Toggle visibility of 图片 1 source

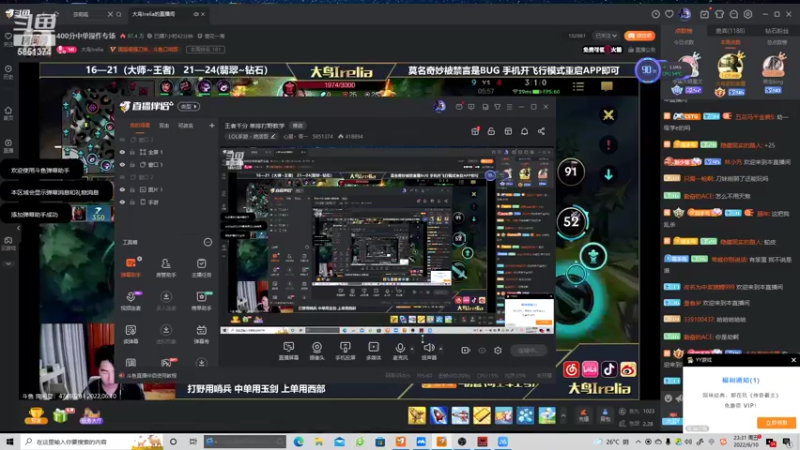[122, 190]
